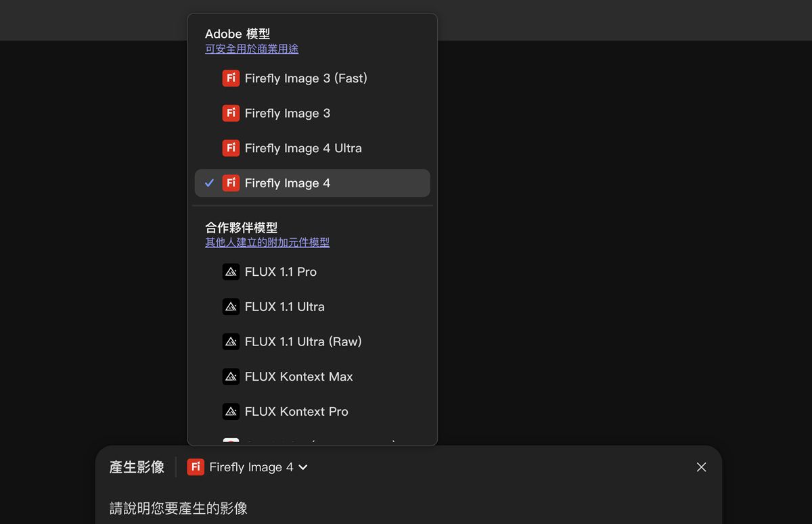Click the FLUX 1.1 Ultra (Raw) icon
This screenshot has width=812, height=524.
pyautogui.click(x=231, y=341)
